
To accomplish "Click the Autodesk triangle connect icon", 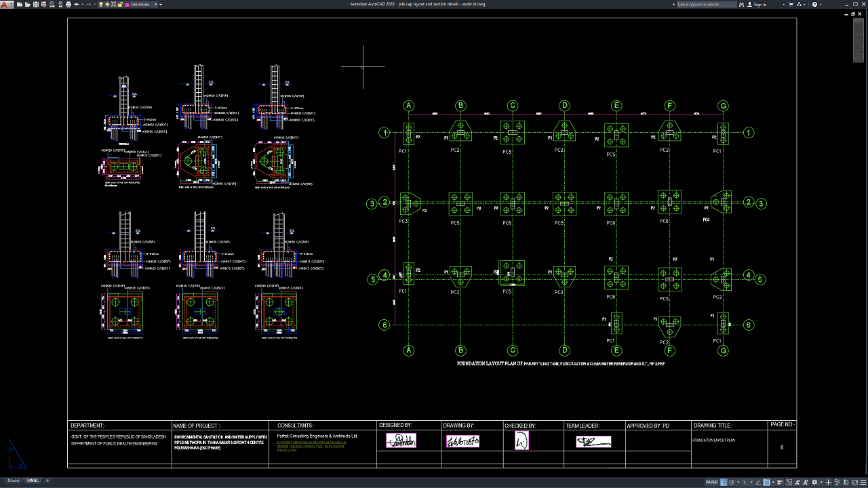I will 799,4.
